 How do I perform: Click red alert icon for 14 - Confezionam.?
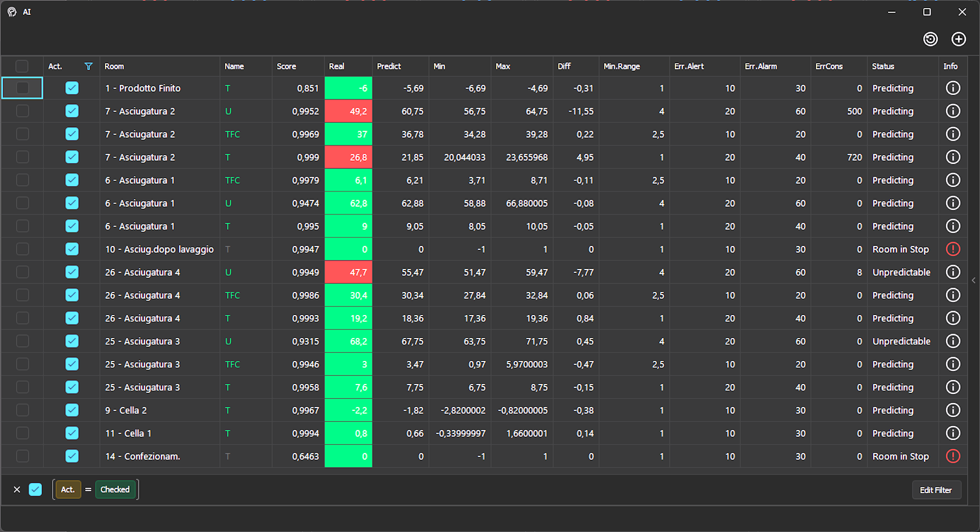coord(952,456)
